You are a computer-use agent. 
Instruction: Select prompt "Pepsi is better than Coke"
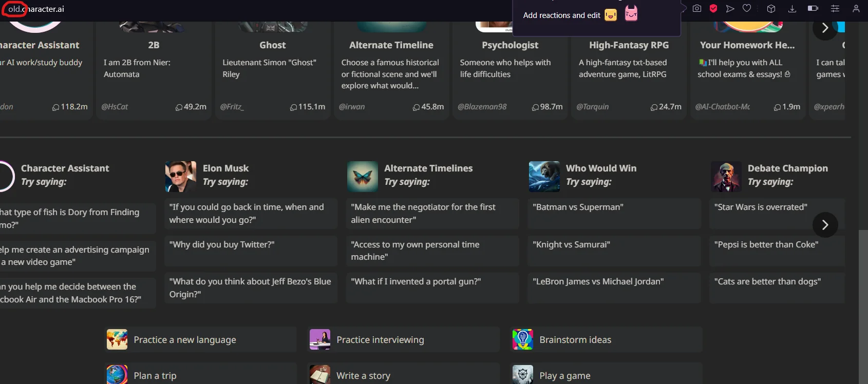[777, 251]
